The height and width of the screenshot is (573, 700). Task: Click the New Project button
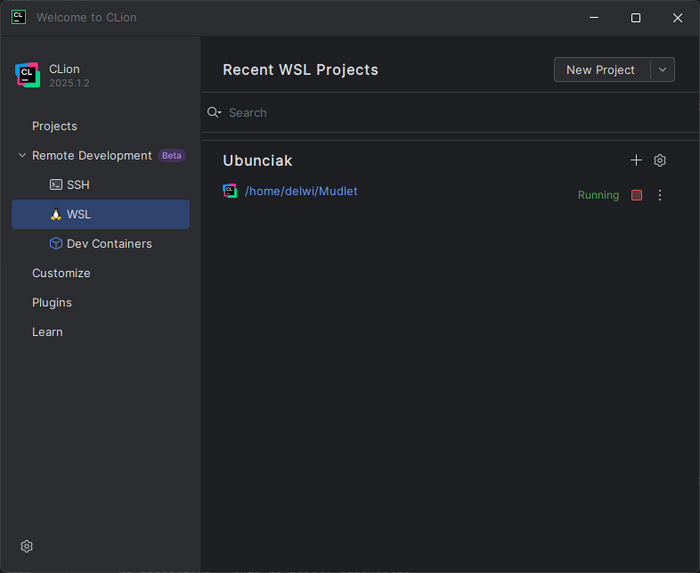click(x=600, y=70)
